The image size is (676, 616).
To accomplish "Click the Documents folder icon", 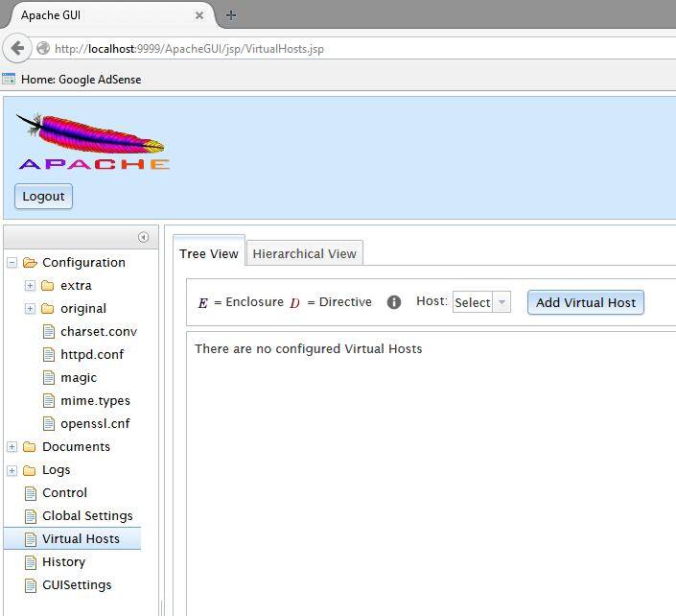I will 30,447.
